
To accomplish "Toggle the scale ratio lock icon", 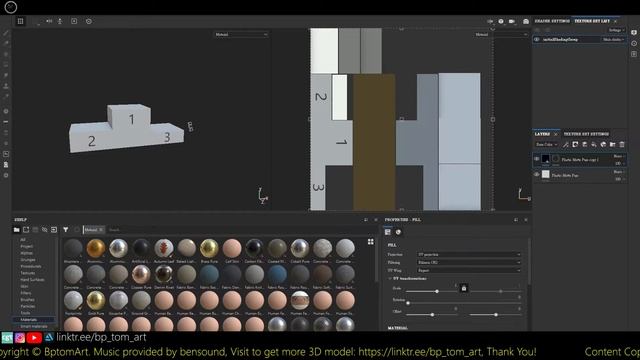I will [464, 288].
